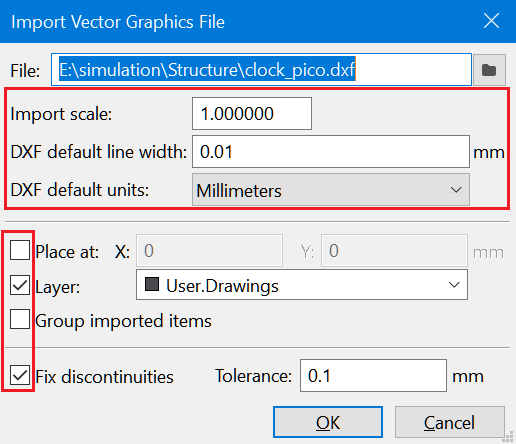Check Group imported items

(x=20, y=319)
